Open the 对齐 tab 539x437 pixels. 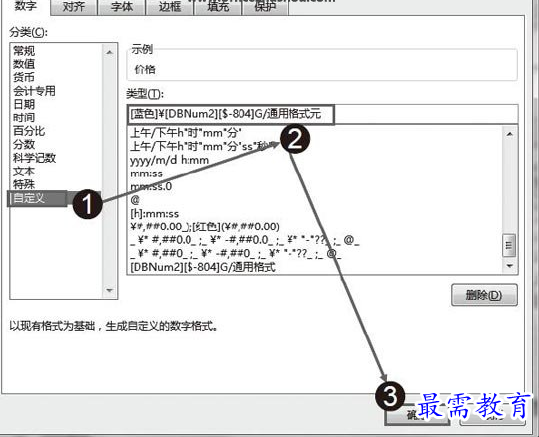[73, 7]
